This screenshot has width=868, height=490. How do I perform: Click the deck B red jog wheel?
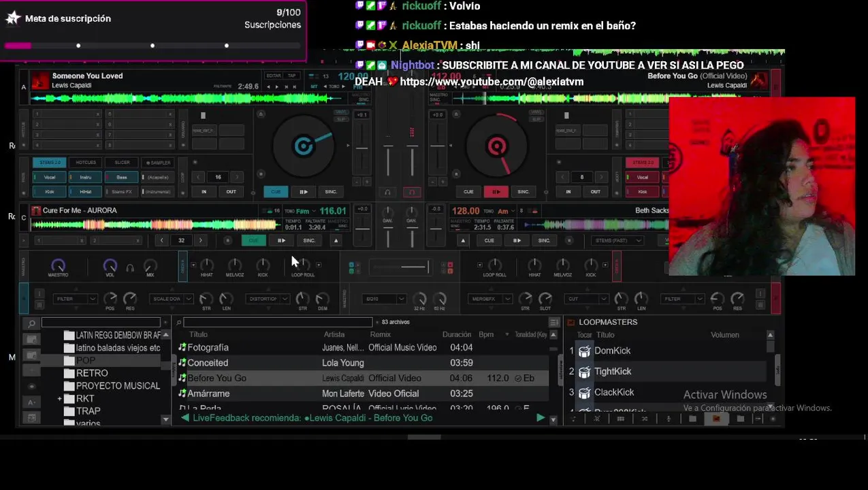[x=497, y=146]
